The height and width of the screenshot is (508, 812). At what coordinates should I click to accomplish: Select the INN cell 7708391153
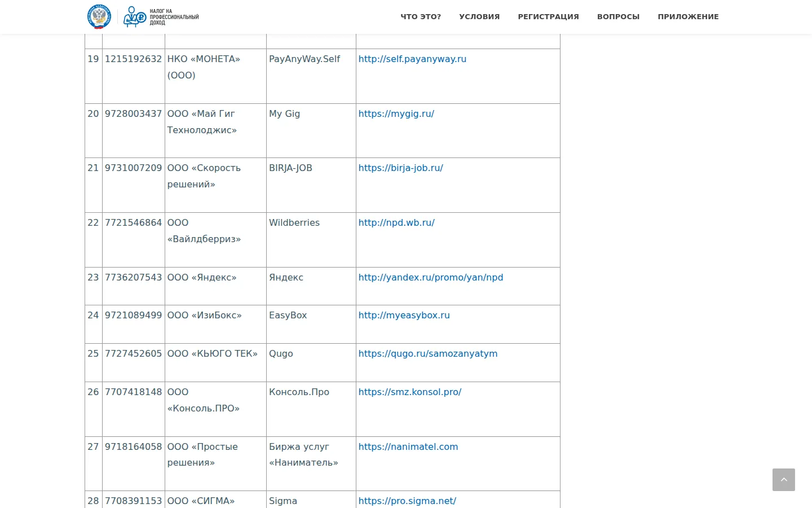[133, 501]
